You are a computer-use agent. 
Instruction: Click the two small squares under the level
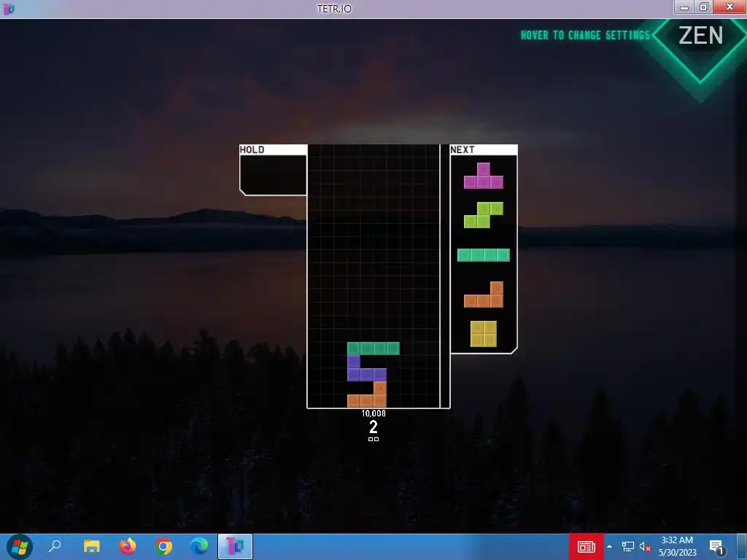pyautogui.click(x=373, y=439)
